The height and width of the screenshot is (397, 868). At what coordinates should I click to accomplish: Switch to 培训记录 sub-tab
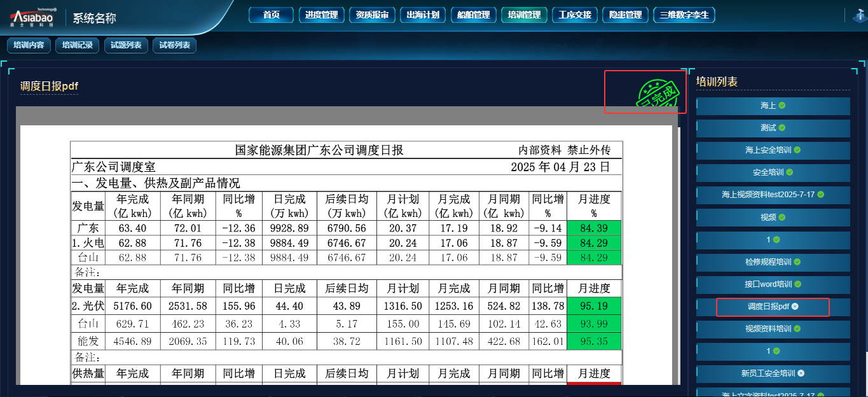[x=78, y=45]
